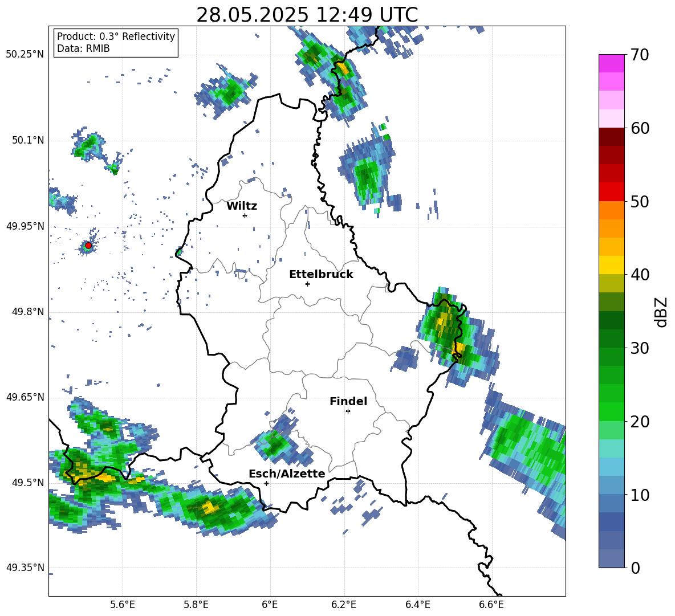Click the Ettelbruck cross marker
The height and width of the screenshot is (616, 675).
tap(307, 284)
